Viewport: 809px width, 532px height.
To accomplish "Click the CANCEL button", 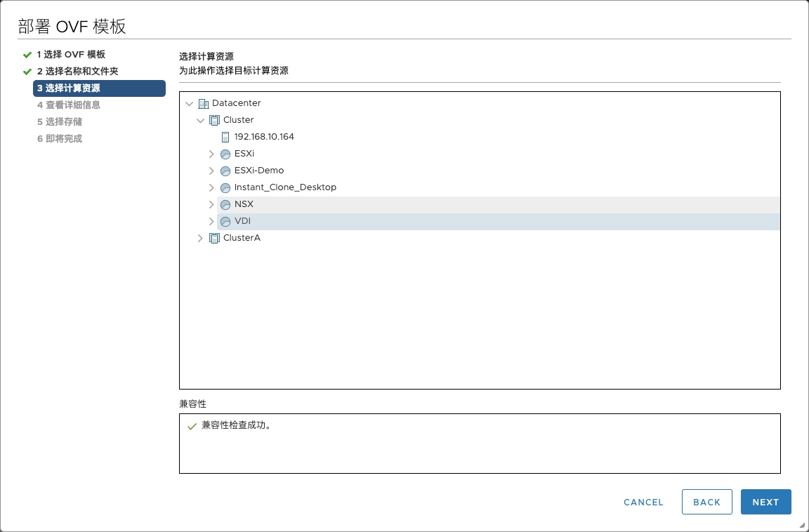I will click(643, 502).
